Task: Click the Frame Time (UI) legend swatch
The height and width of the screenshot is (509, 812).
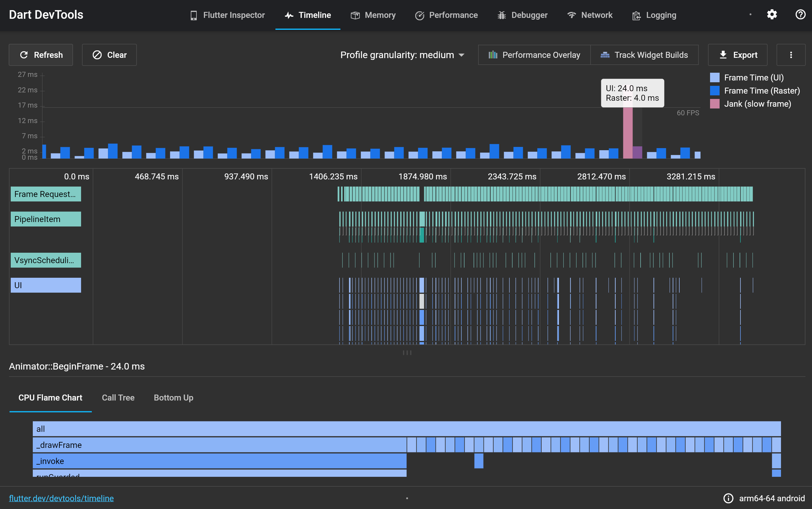Action: (x=715, y=77)
